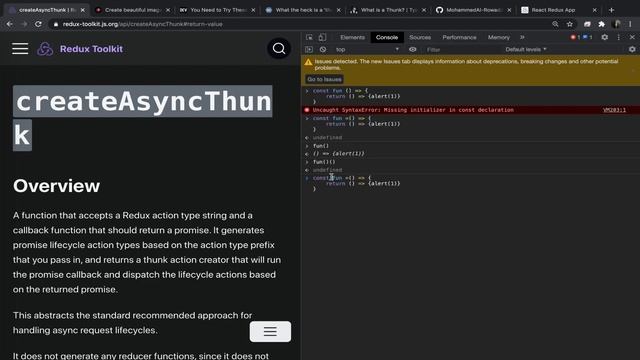Click the DevTools red error count badge
Screen dimensions: 640x360
575,37
